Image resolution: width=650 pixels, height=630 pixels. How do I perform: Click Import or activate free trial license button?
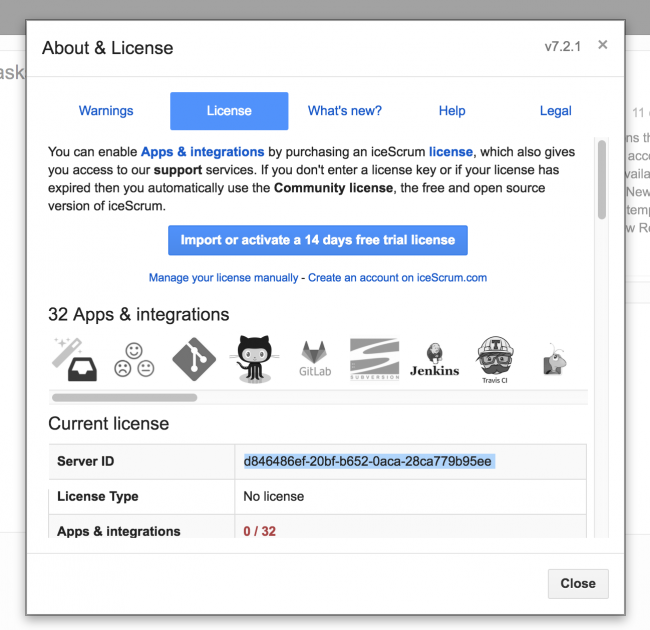click(317, 240)
